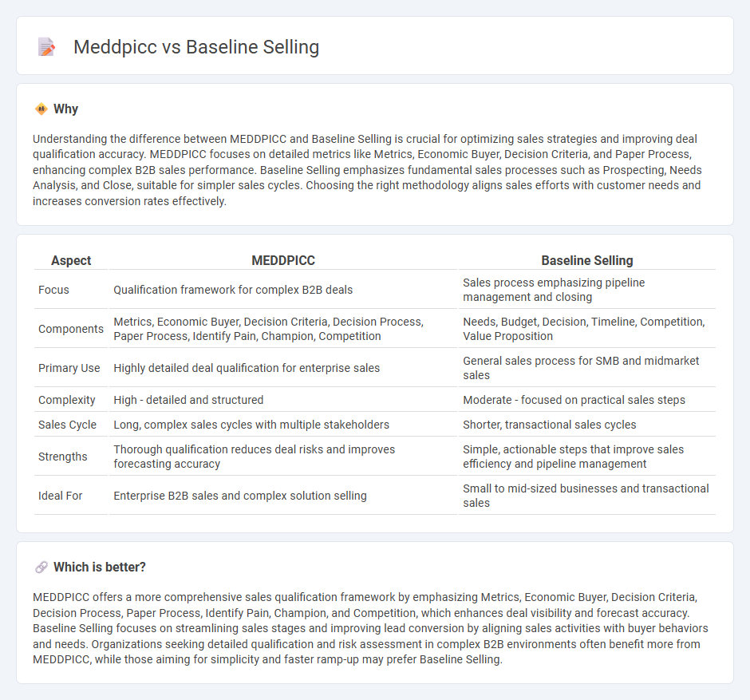750x700 pixels.
Task: Click the page title Meddpicc vs Baseline Selling
Action: coord(196,47)
